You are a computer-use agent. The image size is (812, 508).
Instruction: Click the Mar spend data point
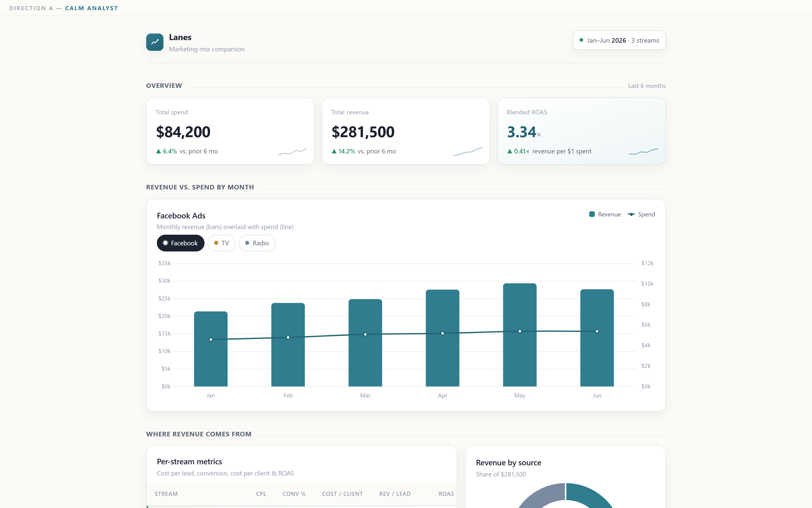click(365, 334)
